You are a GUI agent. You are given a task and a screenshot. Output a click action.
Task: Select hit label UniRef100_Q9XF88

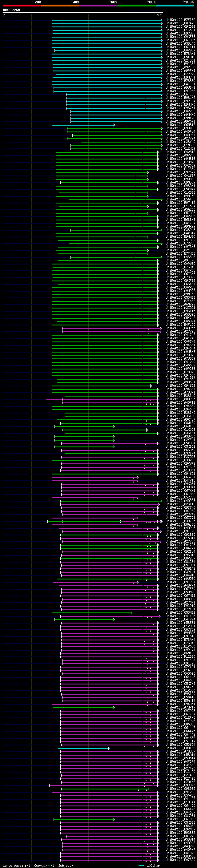[180, 37]
